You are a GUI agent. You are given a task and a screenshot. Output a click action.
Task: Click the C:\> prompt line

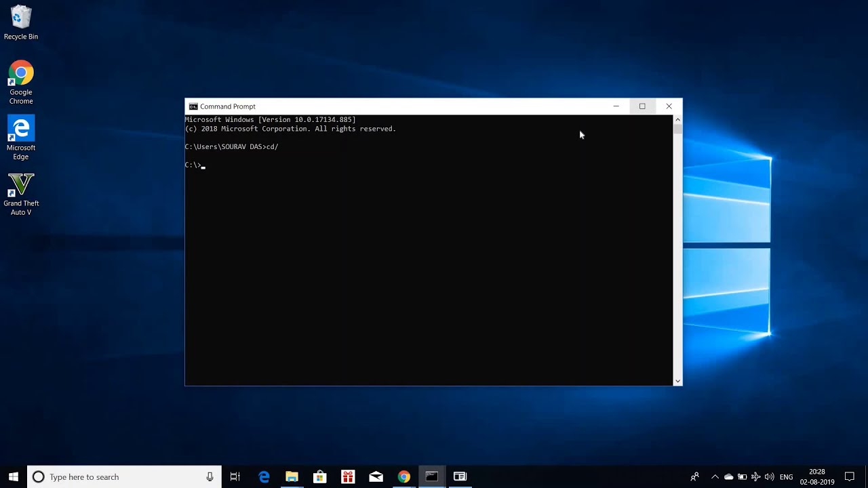click(193, 165)
